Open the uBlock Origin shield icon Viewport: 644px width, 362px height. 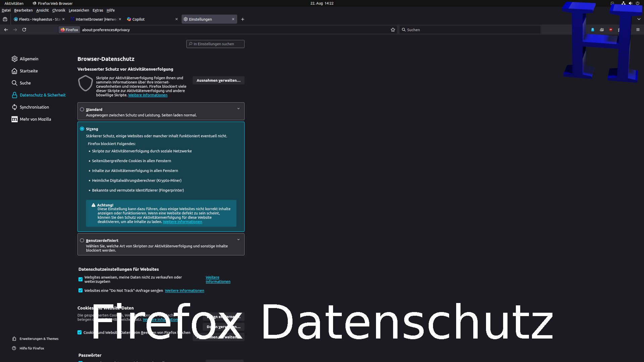pyautogui.click(x=611, y=29)
